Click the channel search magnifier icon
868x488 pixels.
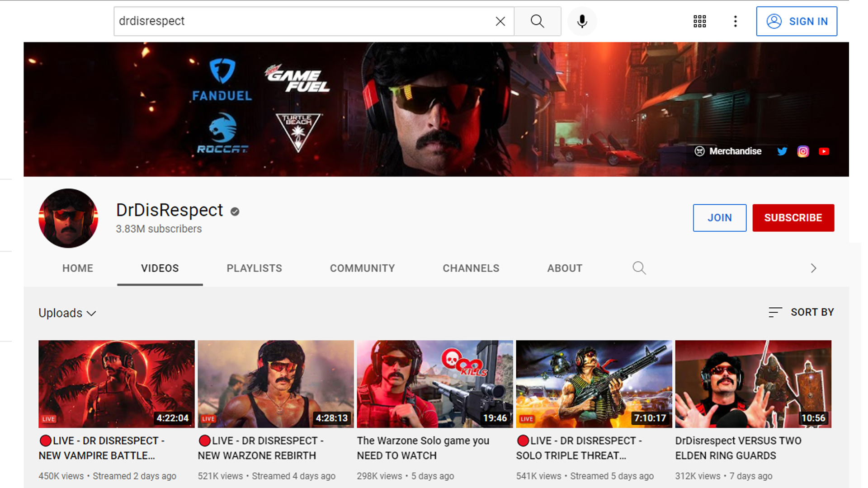[x=639, y=268]
